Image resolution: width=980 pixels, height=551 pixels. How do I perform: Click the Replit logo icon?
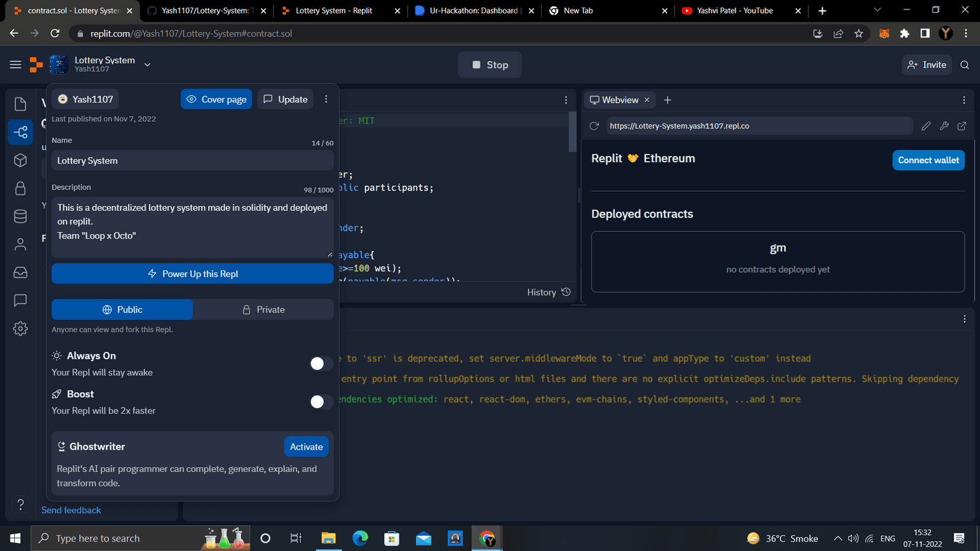(x=36, y=65)
